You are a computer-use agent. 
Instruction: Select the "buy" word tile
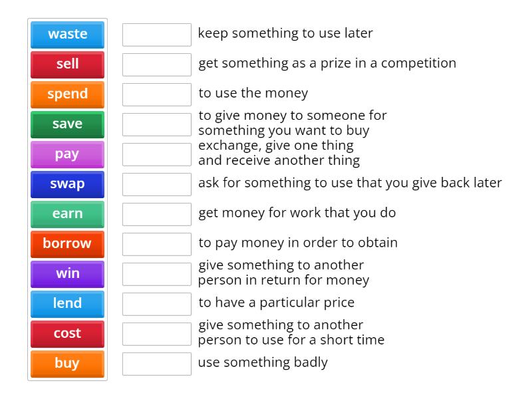66,364
